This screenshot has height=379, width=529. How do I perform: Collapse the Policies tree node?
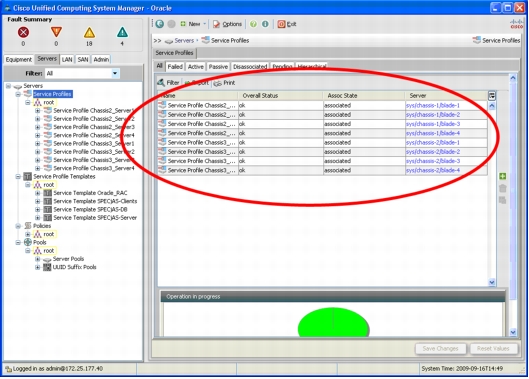coord(18,226)
